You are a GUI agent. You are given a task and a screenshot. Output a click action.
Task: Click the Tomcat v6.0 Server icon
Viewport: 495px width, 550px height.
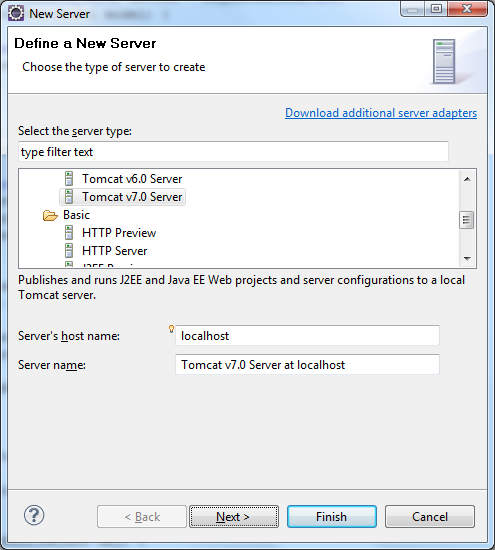pos(69,179)
